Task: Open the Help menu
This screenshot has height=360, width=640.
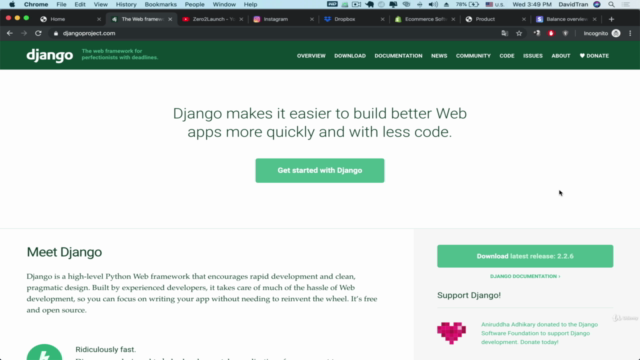Action: click(x=250, y=4)
